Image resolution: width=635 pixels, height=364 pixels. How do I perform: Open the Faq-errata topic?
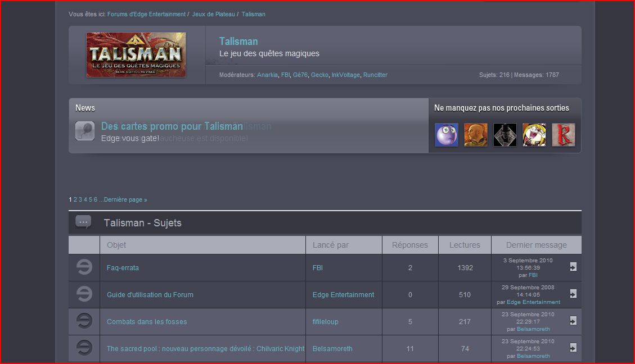(x=123, y=268)
